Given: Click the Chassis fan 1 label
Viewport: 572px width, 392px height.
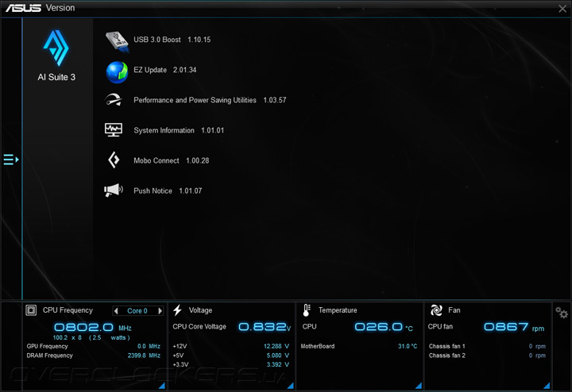Looking at the screenshot, I should point(446,347).
